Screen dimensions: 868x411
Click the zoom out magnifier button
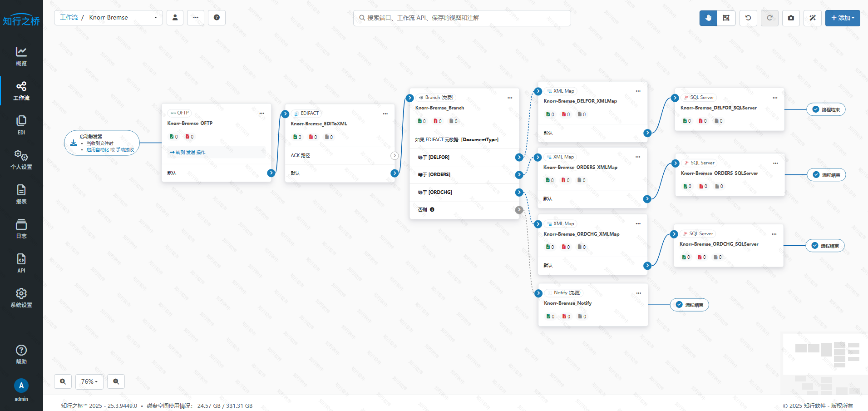click(116, 381)
